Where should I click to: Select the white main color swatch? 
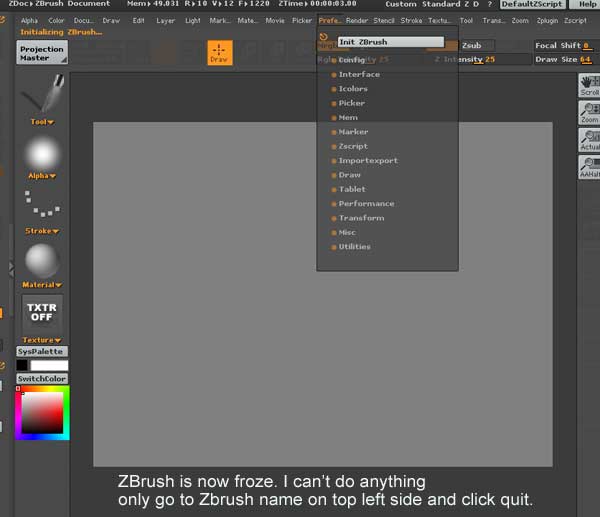pyautogui.click(x=49, y=365)
